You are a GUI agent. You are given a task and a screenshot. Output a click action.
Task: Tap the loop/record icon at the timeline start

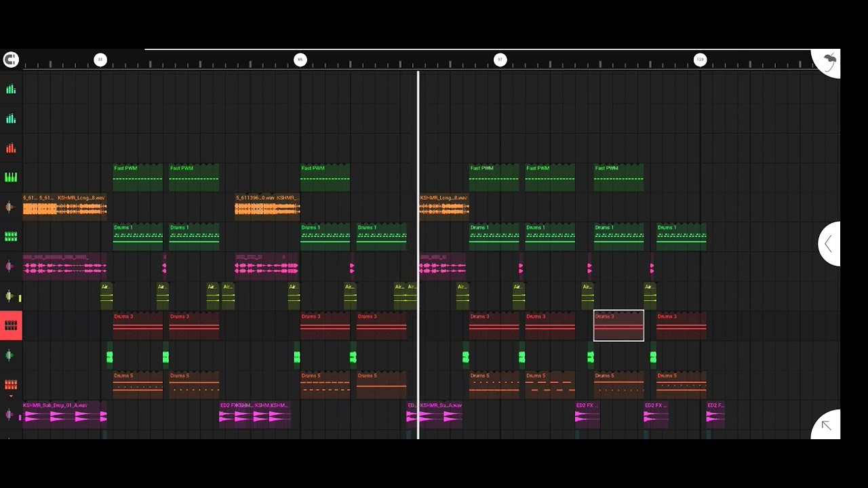pyautogui.click(x=10, y=60)
